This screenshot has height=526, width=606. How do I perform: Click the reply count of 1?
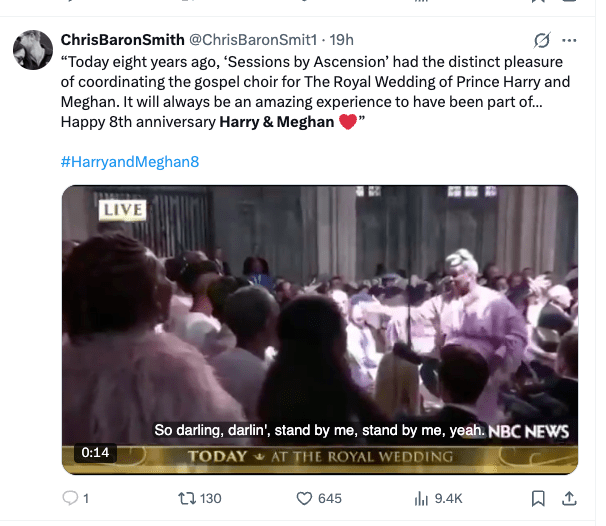[86, 499]
